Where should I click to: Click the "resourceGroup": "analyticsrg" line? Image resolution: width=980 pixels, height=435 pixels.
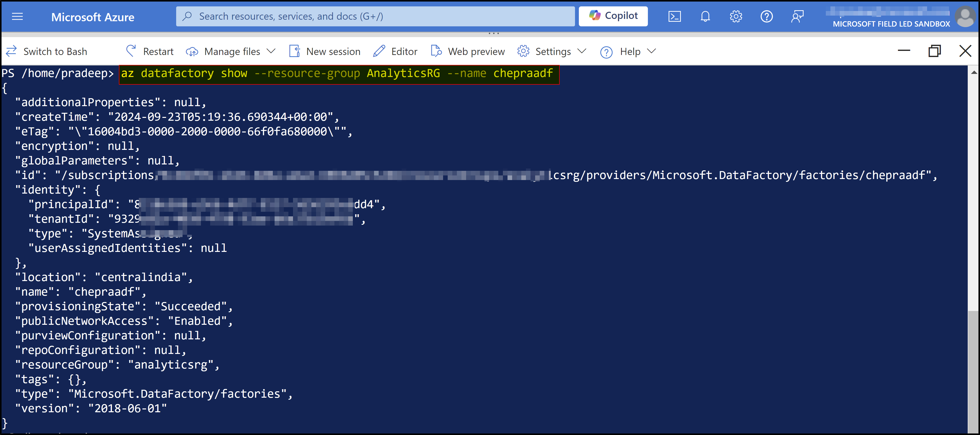click(x=117, y=365)
